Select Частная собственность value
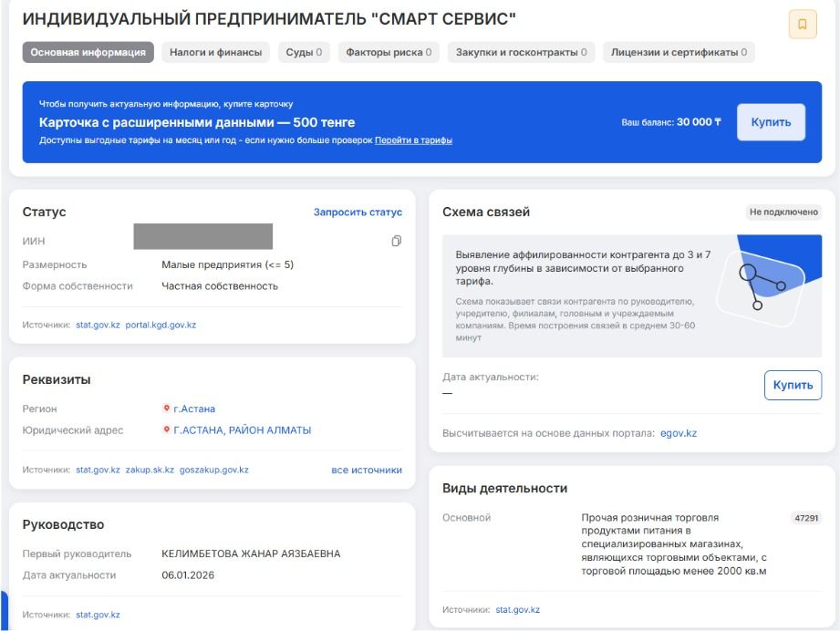 [x=220, y=286]
